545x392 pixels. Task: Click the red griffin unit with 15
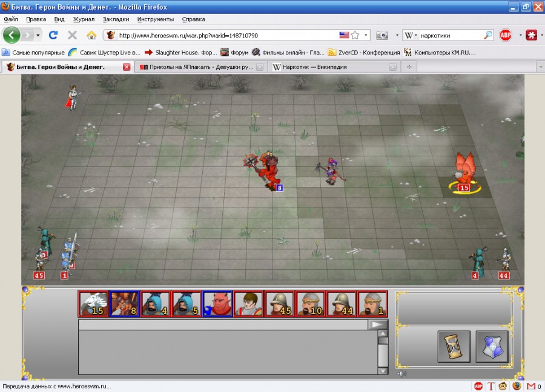pos(464,172)
